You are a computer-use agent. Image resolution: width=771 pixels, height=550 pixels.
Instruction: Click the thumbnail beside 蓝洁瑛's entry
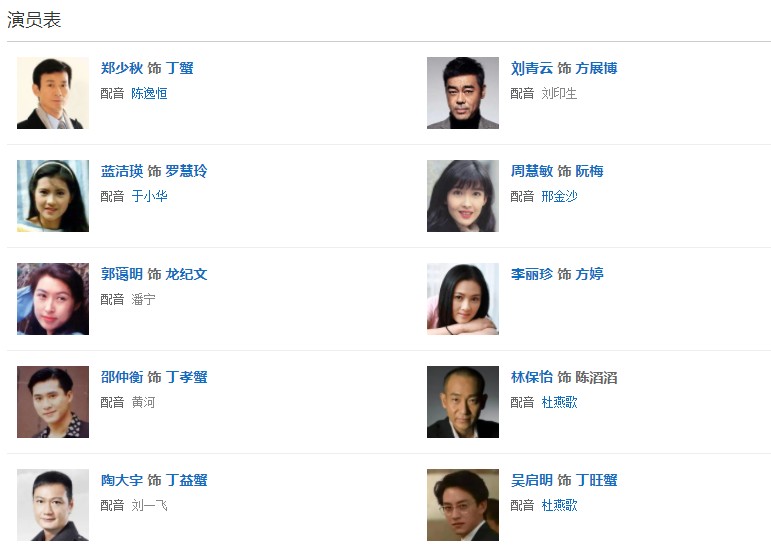point(53,196)
